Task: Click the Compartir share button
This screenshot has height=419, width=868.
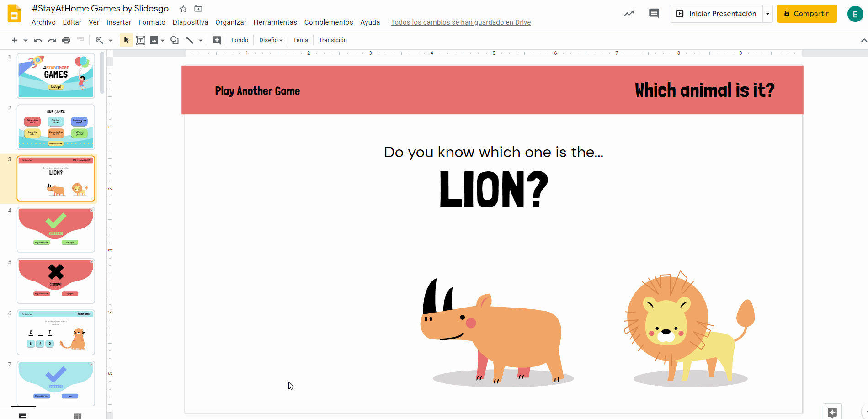Action: pos(807,14)
